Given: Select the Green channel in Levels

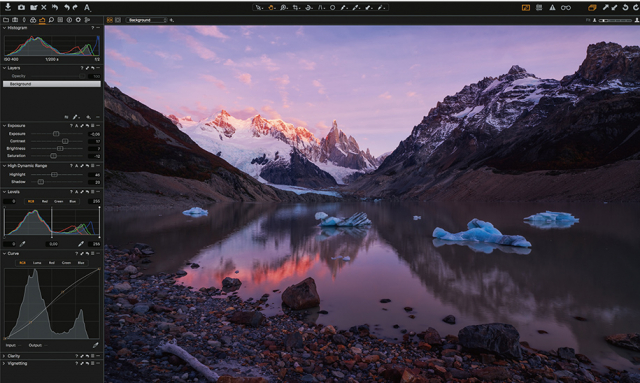Looking at the screenshot, I should click(58, 201).
